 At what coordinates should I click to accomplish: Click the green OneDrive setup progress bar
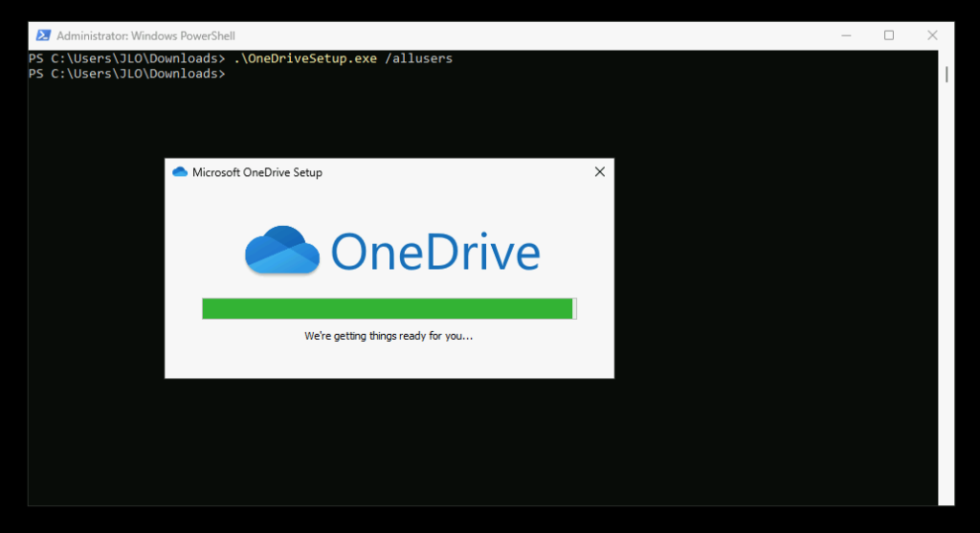coord(389,309)
